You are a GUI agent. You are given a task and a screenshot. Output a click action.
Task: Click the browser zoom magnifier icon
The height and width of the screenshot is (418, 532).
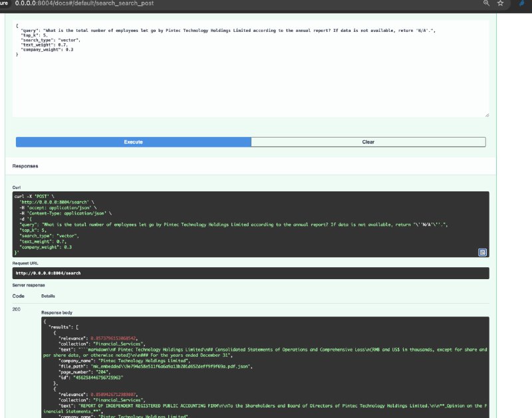click(x=486, y=3)
